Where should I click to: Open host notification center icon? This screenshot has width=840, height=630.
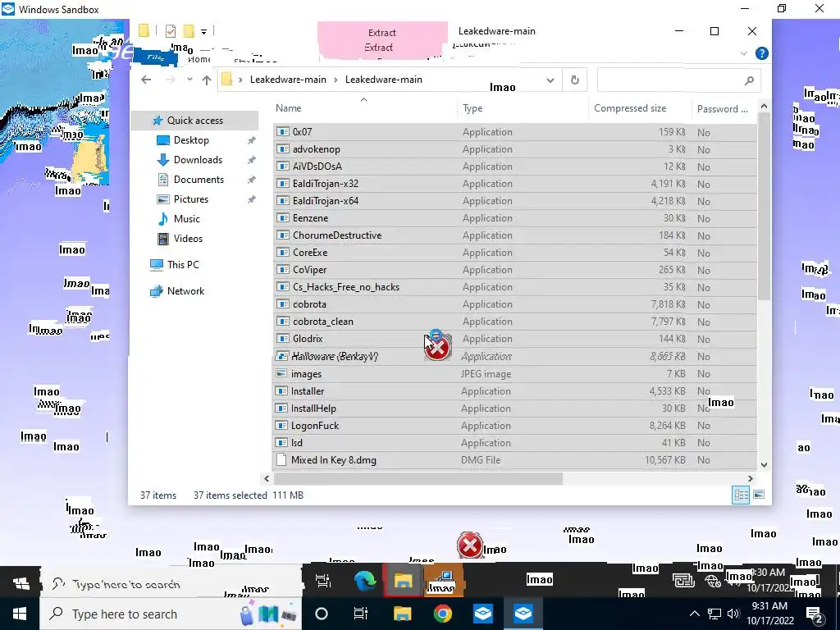coord(814,614)
